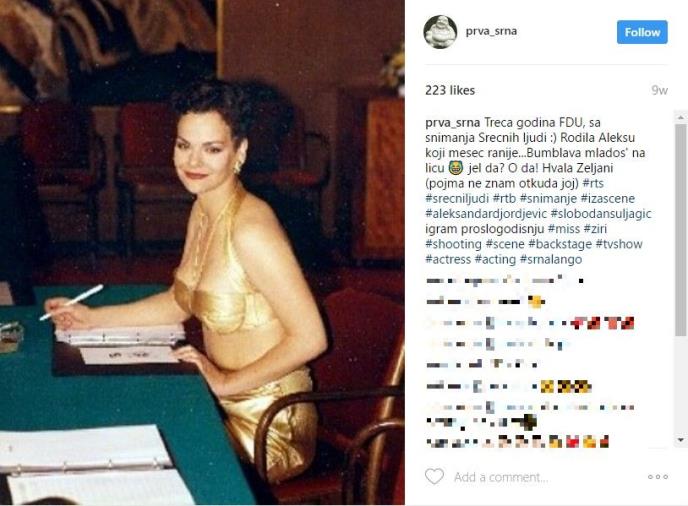
Task: Click the comments scrollbar up arrow
Action: 681,117
